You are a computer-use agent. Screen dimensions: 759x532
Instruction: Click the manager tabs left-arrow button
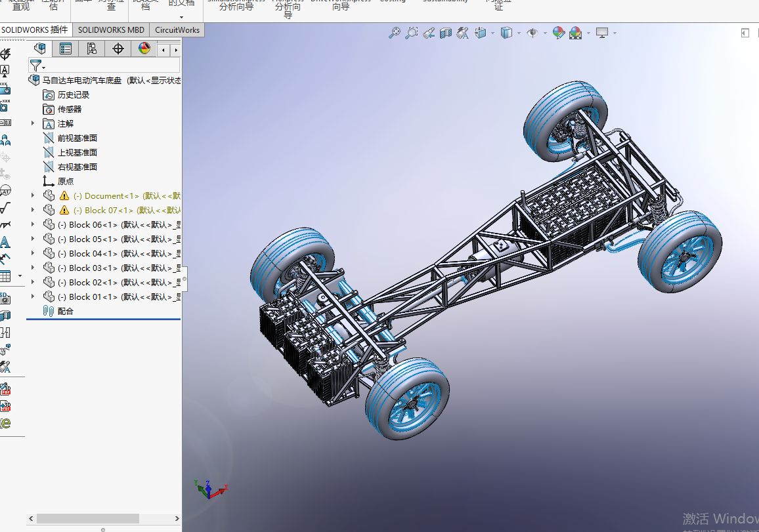click(163, 50)
